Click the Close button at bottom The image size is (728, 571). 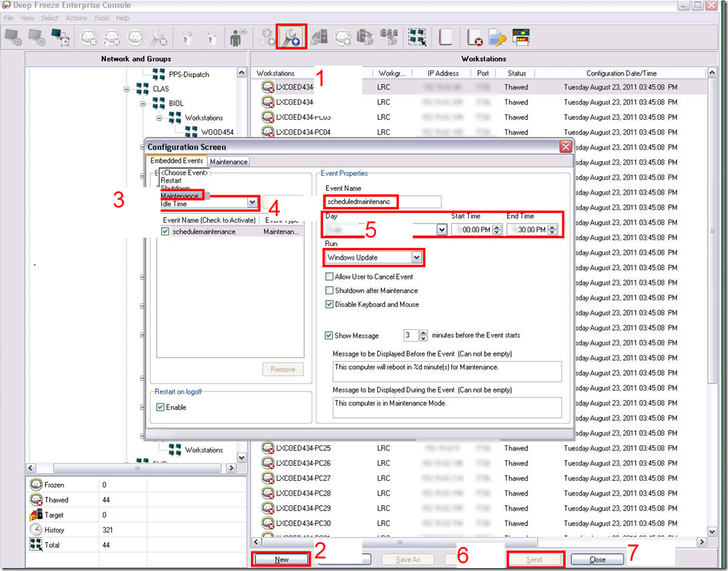click(x=597, y=559)
